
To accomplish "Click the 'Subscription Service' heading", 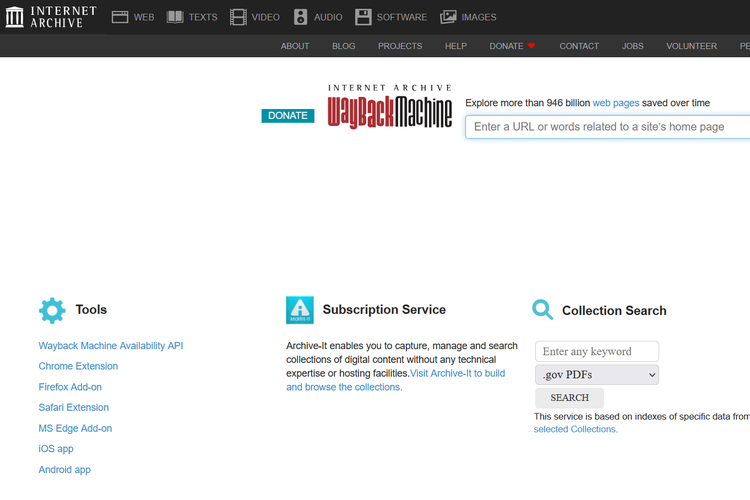I will pyautogui.click(x=384, y=310).
